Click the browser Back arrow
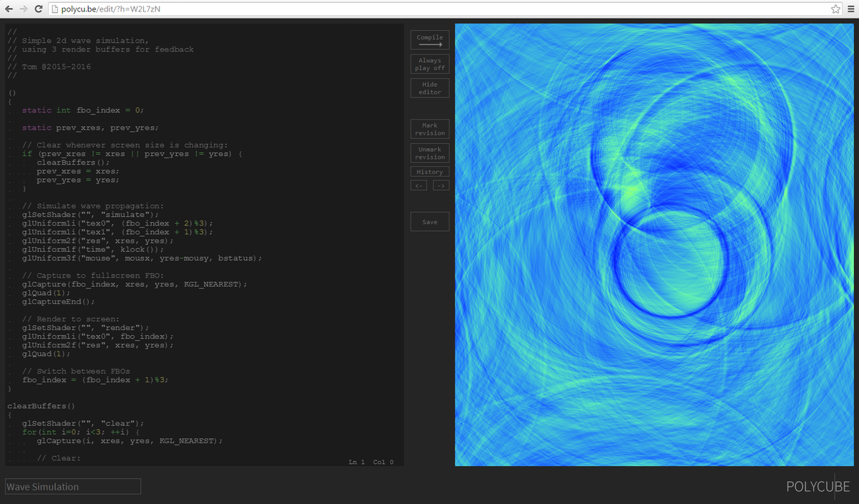This screenshot has height=504, width=859. coord(8,8)
